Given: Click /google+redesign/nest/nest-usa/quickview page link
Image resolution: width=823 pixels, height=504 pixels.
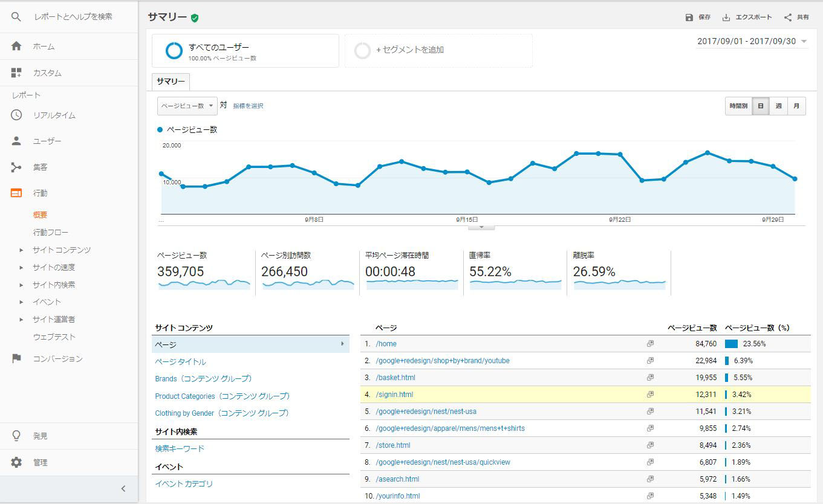Looking at the screenshot, I should click(x=443, y=462).
